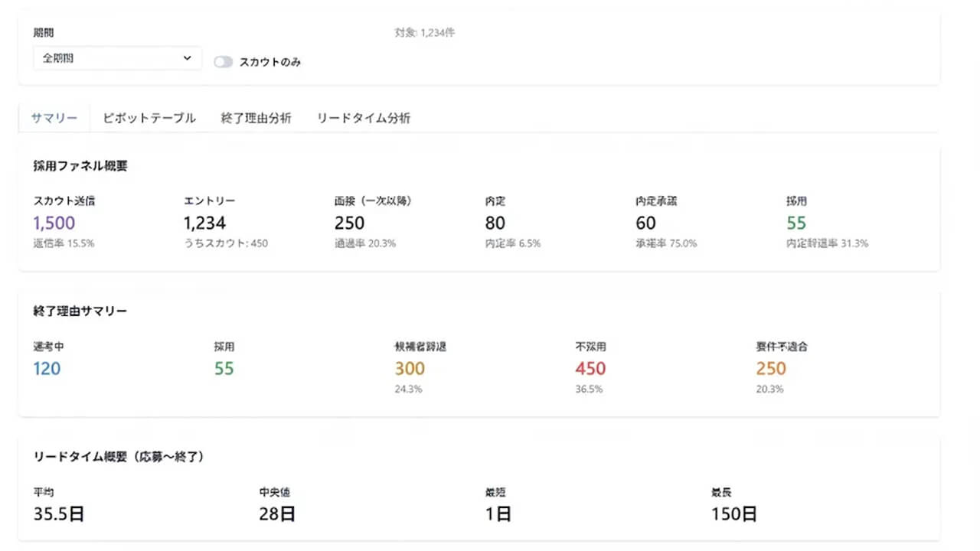Click the 不採用 value 450
The width and height of the screenshot is (980, 551).
(590, 368)
